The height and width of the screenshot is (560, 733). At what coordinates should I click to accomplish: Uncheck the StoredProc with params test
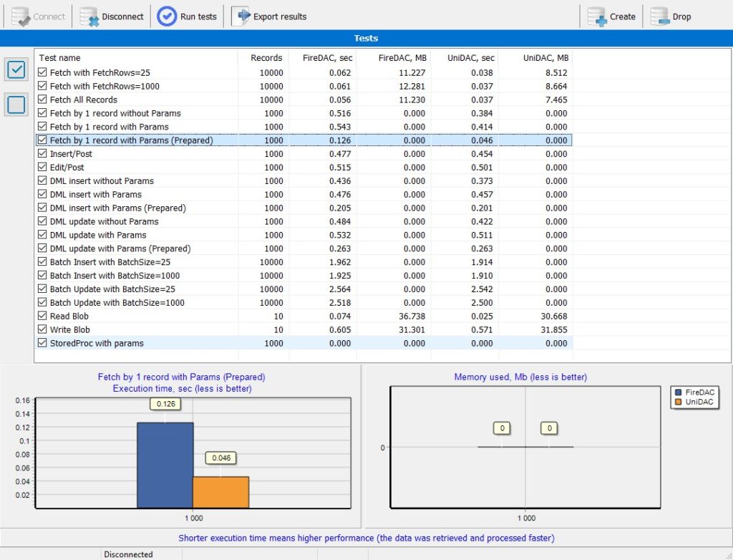point(42,343)
